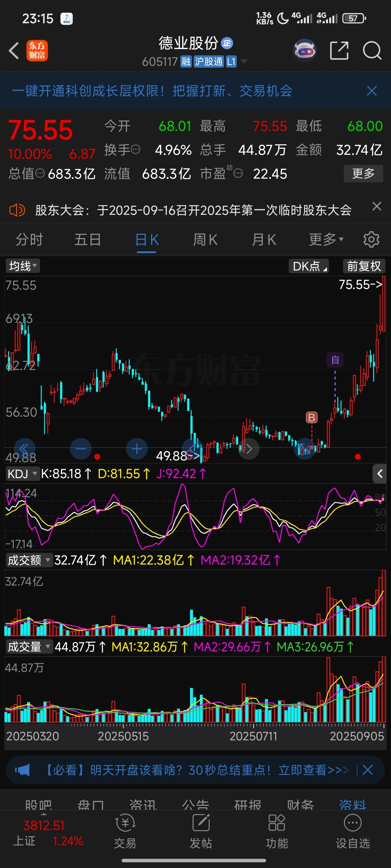The height and width of the screenshot is (868, 391).
Task: Open the 资料 tab
Action: click(353, 805)
